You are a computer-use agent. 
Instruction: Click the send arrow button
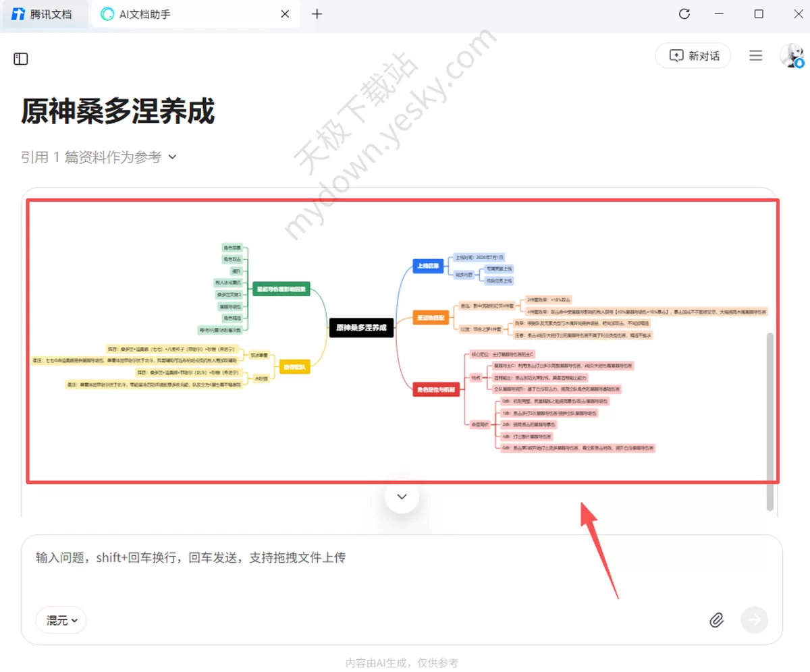755,619
